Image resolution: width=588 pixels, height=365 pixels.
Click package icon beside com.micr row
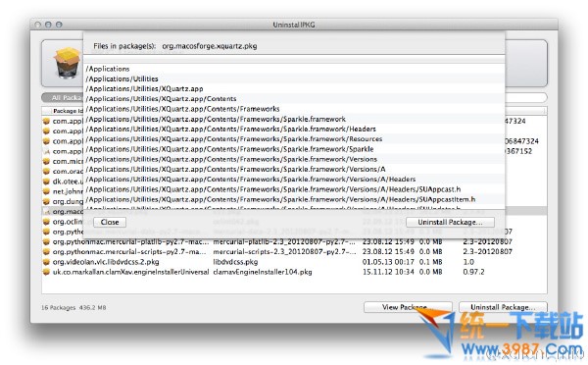tap(46, 161)
